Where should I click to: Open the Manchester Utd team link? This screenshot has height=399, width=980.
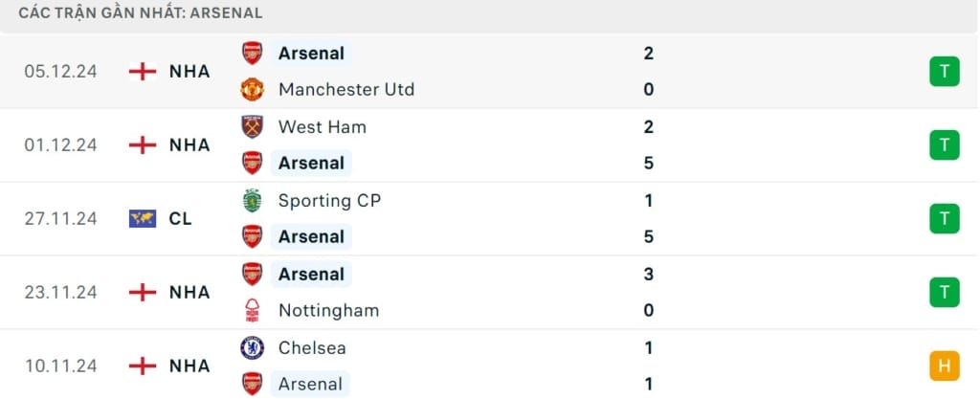[x=345, y=89]
